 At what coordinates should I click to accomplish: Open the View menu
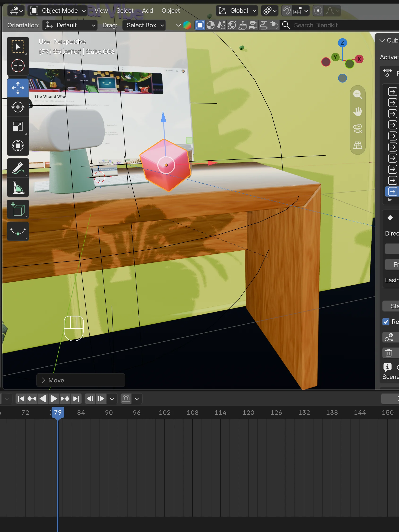click(x=101, y=11)
